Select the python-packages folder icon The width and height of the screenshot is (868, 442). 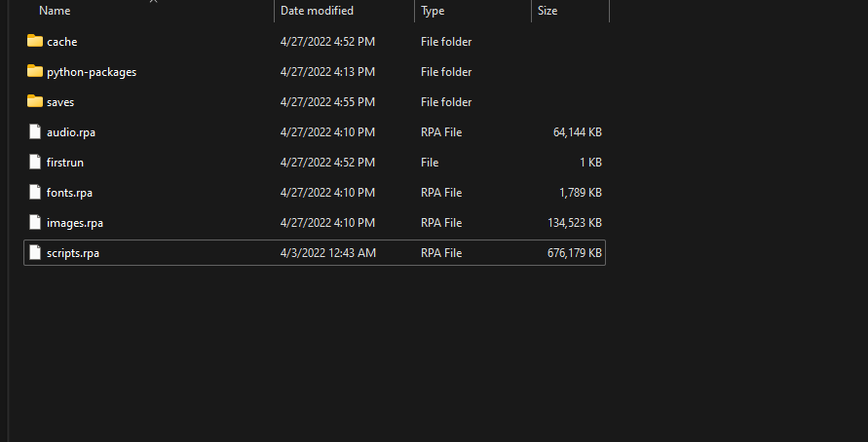click(x=35, y=71)
